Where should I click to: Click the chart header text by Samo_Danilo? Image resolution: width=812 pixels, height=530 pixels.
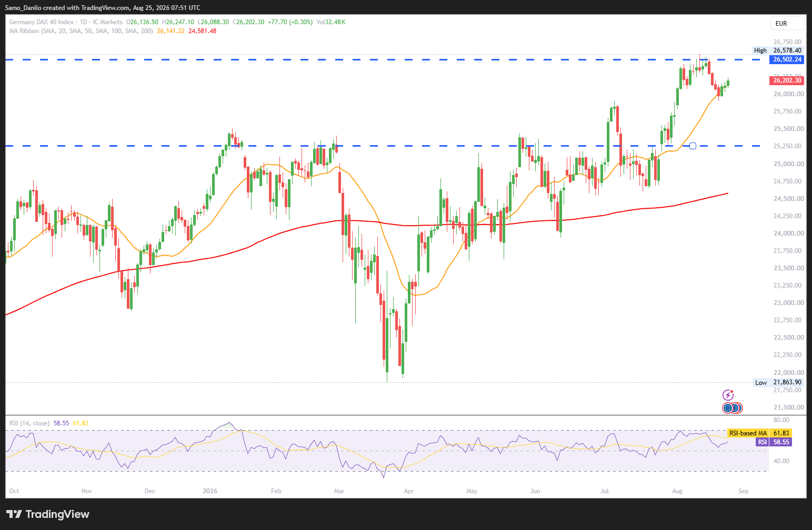(103, 8)
